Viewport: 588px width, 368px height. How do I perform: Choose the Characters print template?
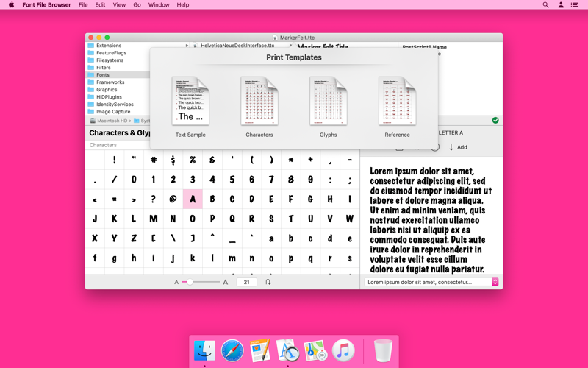click(259, 106)
